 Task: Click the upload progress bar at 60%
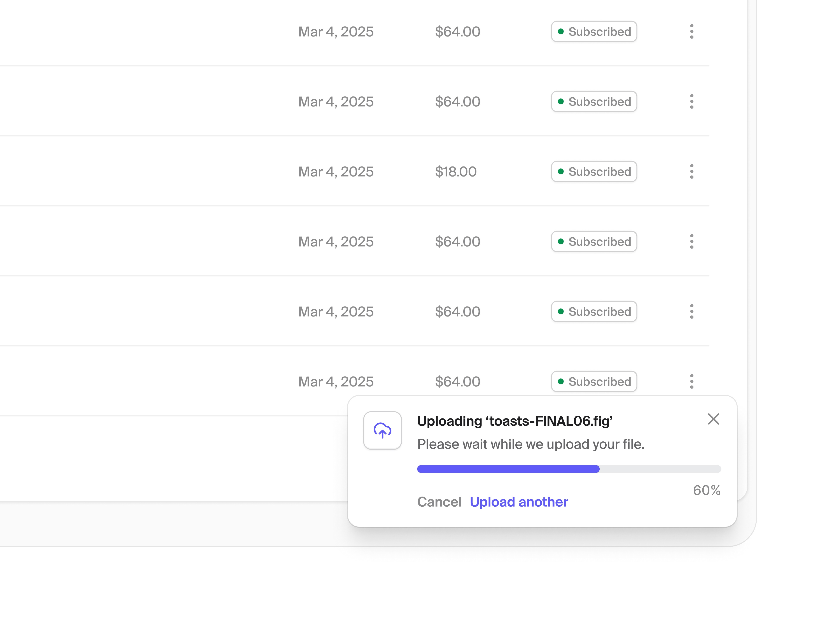point(569,469)
